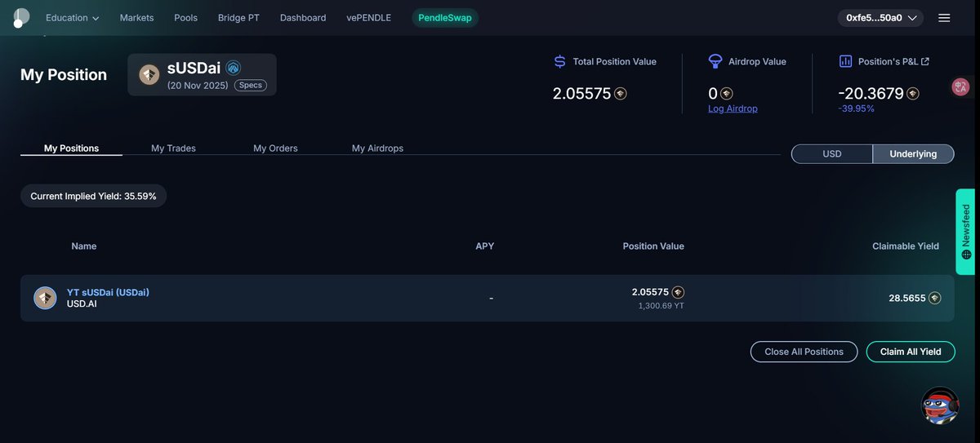Screen dimensions: 980x443
Task: Click the coin icon beside total 2.05575
Action: pos(621,94)
